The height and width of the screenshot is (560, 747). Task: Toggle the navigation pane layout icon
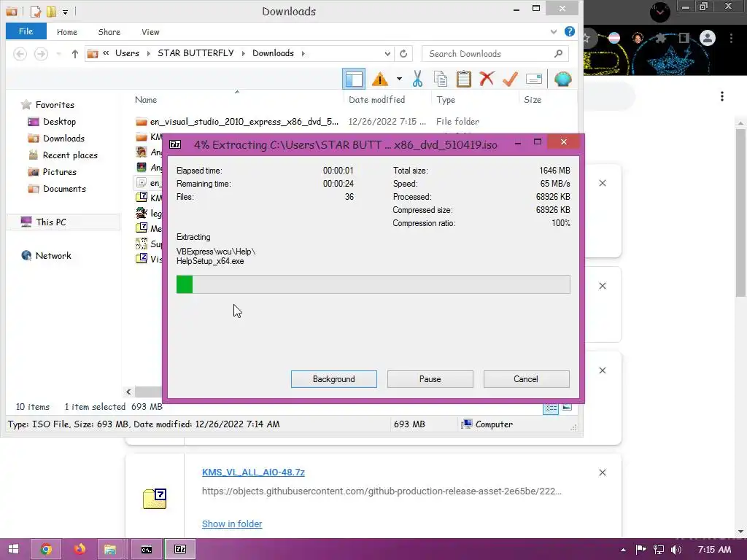pos(354,79)
